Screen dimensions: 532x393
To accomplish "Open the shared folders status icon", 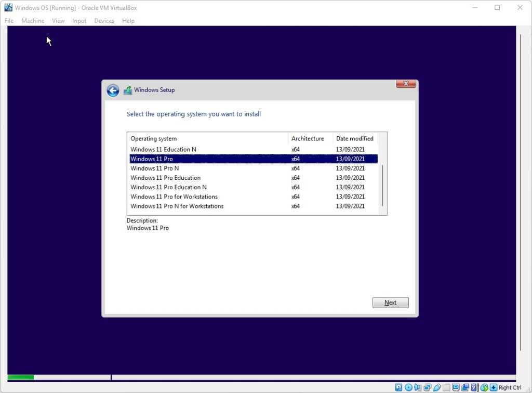I will 446,387.
